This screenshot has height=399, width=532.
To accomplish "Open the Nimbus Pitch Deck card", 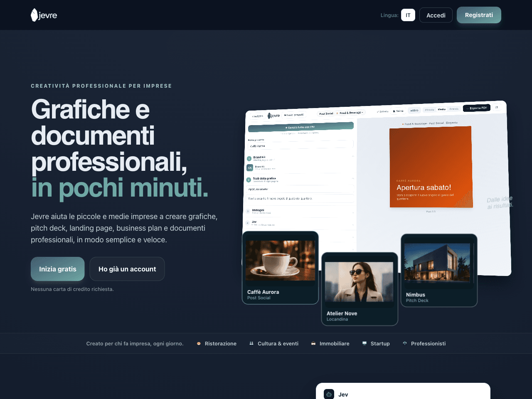I will (439, 271).
